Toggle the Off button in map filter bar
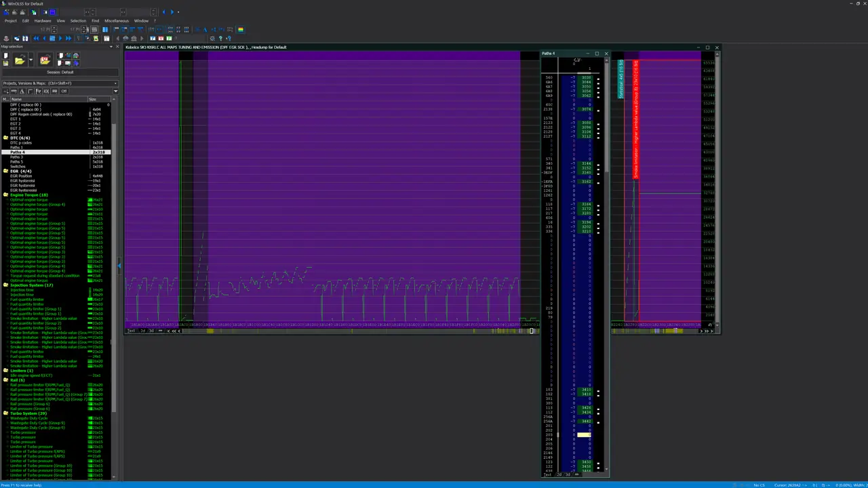This screenshot has height=488, width=868. tap(64, 91)
